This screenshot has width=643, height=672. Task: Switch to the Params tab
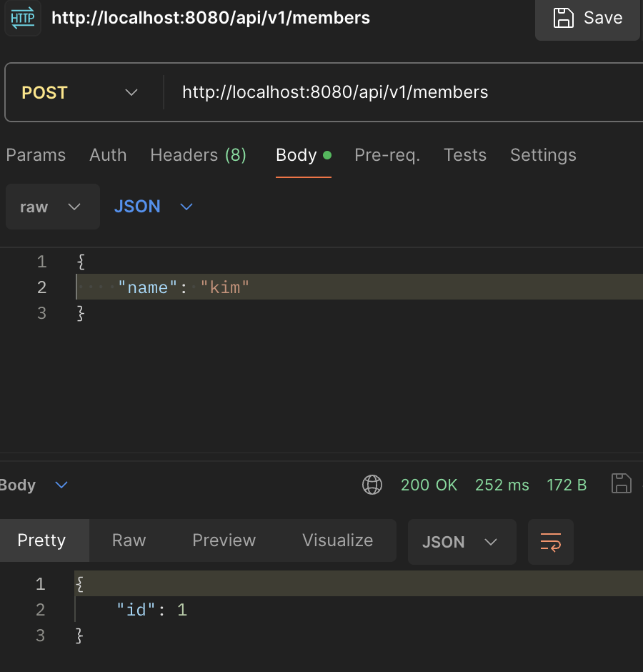[36, 155]
